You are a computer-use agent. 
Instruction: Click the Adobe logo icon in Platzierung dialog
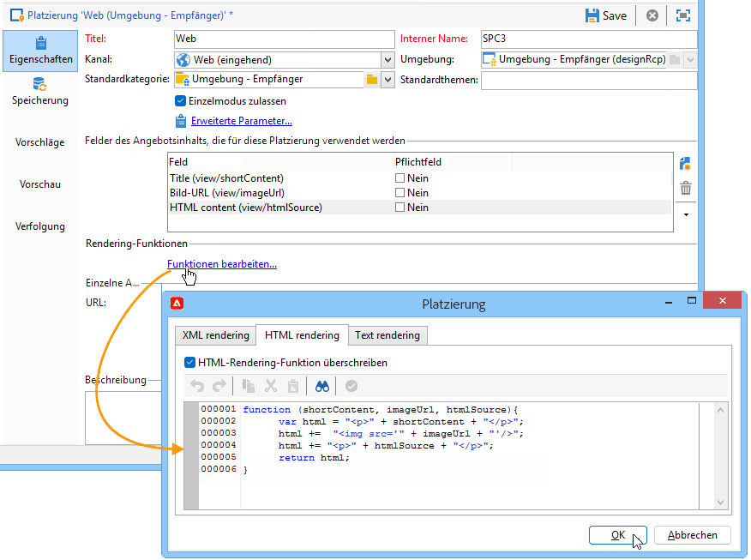point(177,304)
